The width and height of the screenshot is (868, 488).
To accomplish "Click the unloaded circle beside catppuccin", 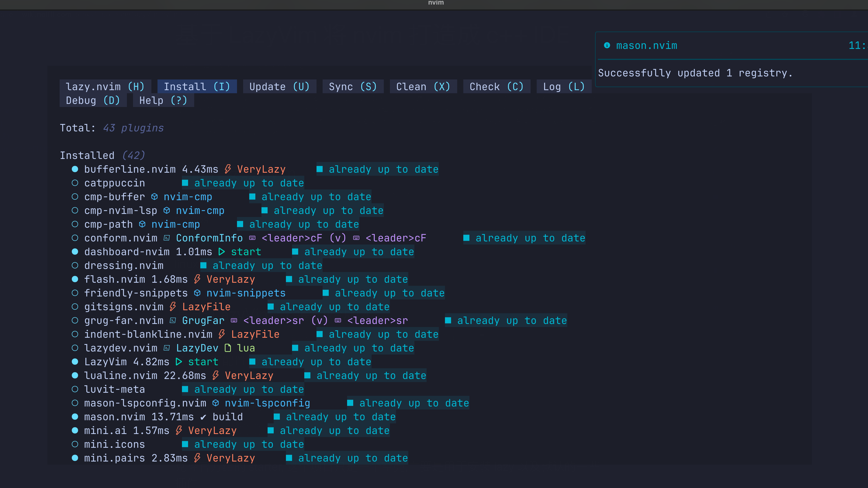I will 75,183.
